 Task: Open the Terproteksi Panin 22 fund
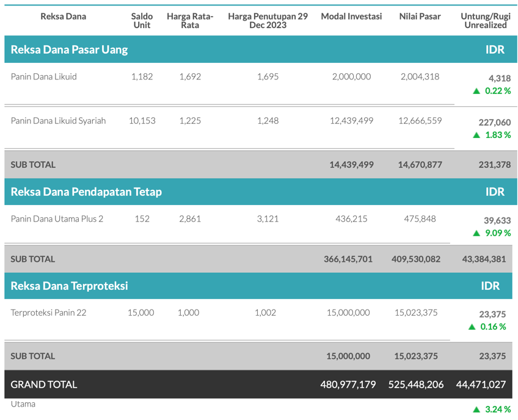[48, 313]
